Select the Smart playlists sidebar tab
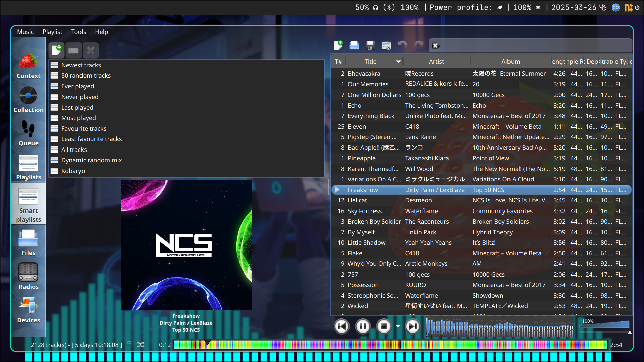 29,204
